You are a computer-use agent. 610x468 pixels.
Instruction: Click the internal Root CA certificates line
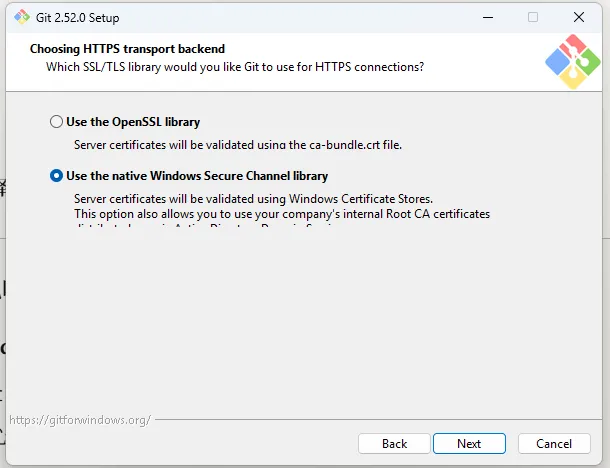click(x=282, y=214)
